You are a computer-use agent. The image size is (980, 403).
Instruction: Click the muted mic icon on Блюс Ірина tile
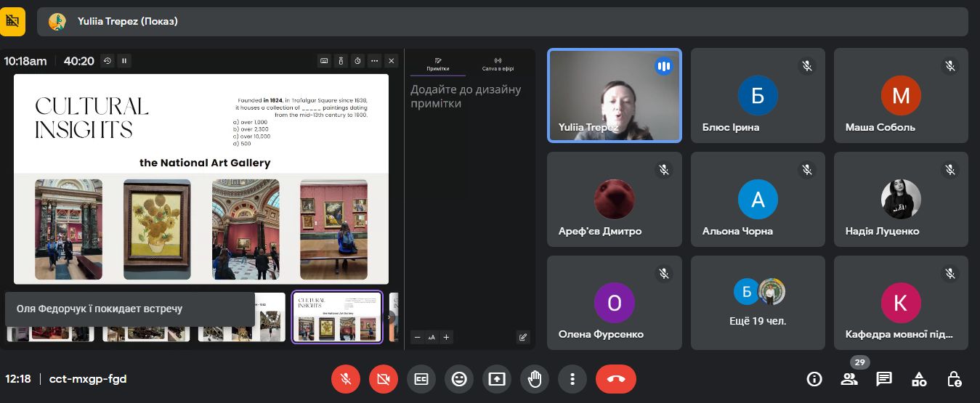pyautogui.click(x=806, y=66)
